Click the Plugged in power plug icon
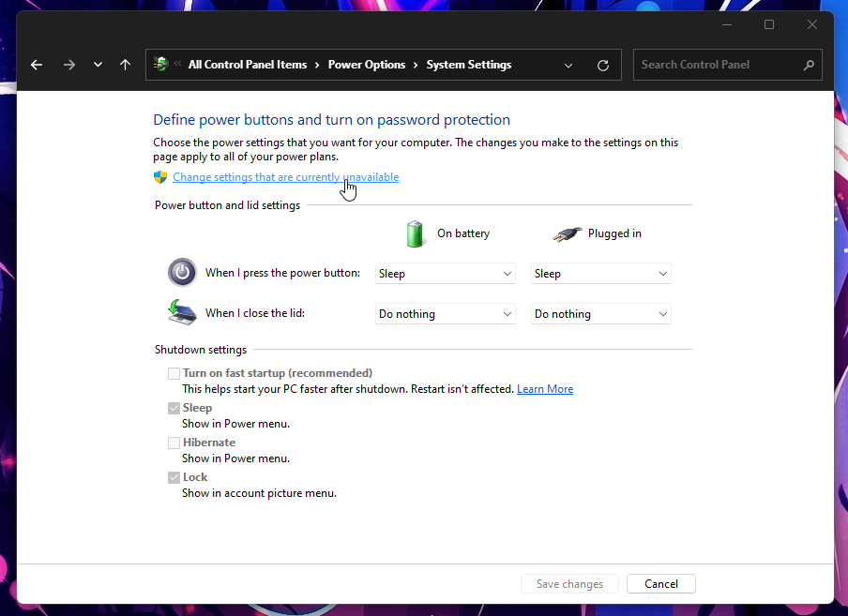 click(567, 234)
